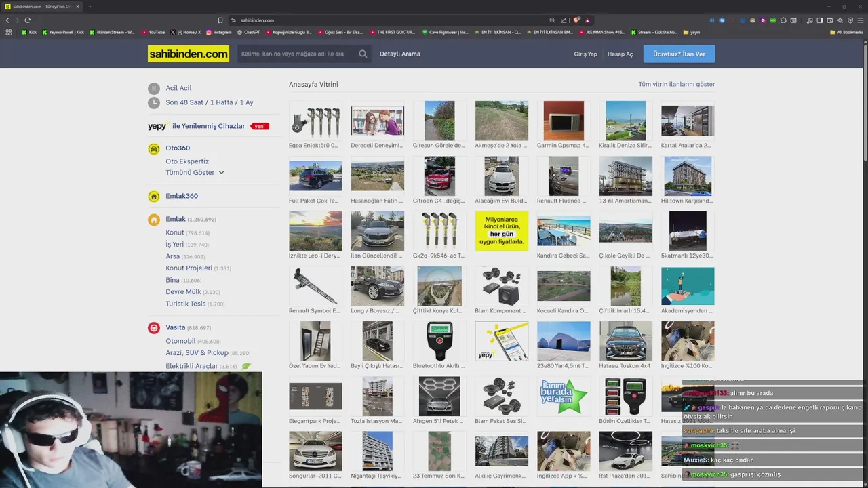The image size is (868, 488).
Task: Click the browser apps grid icon
Action: coord(8,32)
